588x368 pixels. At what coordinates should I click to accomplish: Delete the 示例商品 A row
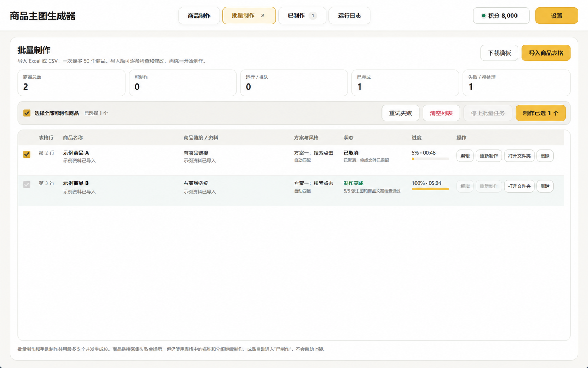tap(545, 156)
